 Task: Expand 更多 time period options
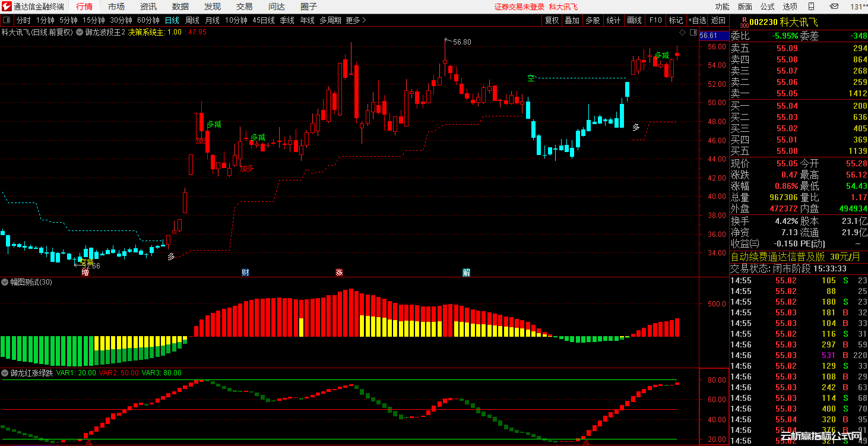pyautogui.click(x=356, y=20)
